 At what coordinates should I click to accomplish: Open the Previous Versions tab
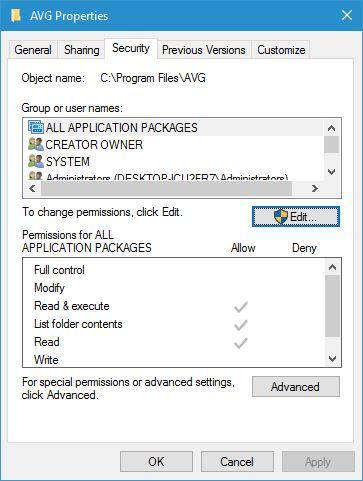[204, 50]
